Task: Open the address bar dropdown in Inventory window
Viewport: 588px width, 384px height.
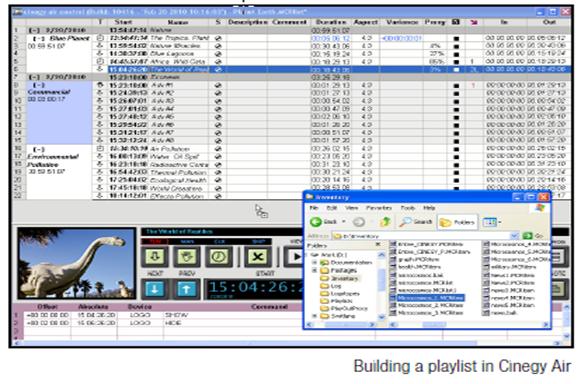Action: point(514,236)
